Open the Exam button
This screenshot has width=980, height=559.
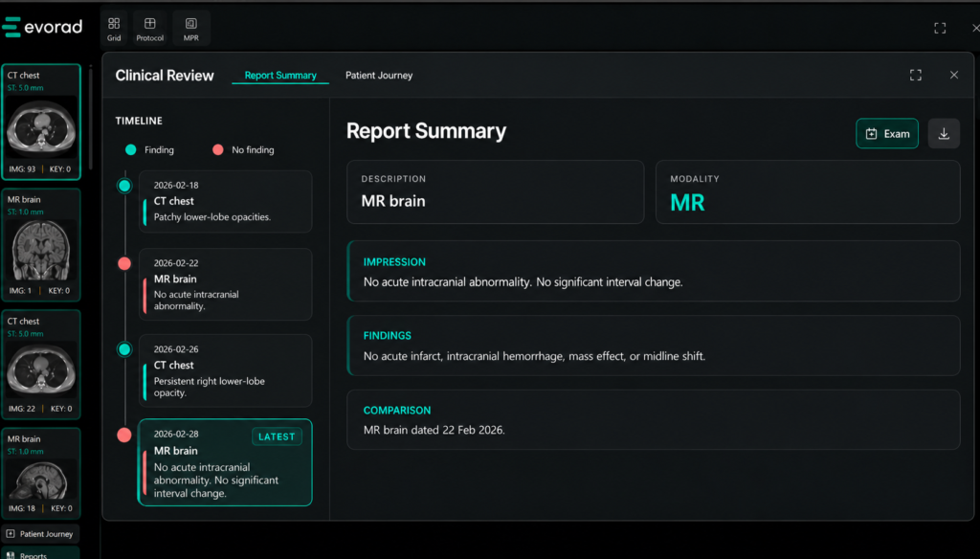coord(887,134)
